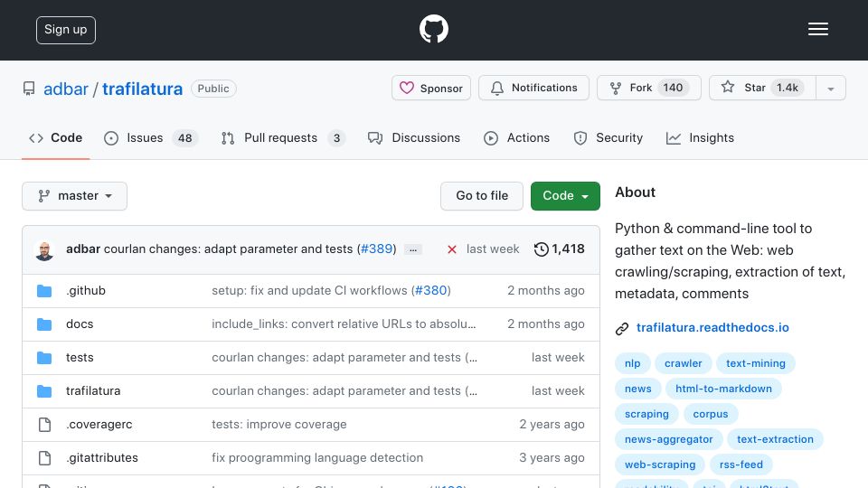Open the trafilatura repository name link
Viewport: 868px width, 488px height.
142,89
